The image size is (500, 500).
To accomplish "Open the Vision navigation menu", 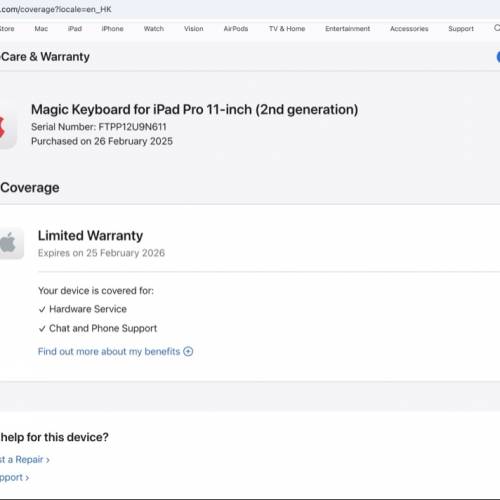I will pos(193,29).
